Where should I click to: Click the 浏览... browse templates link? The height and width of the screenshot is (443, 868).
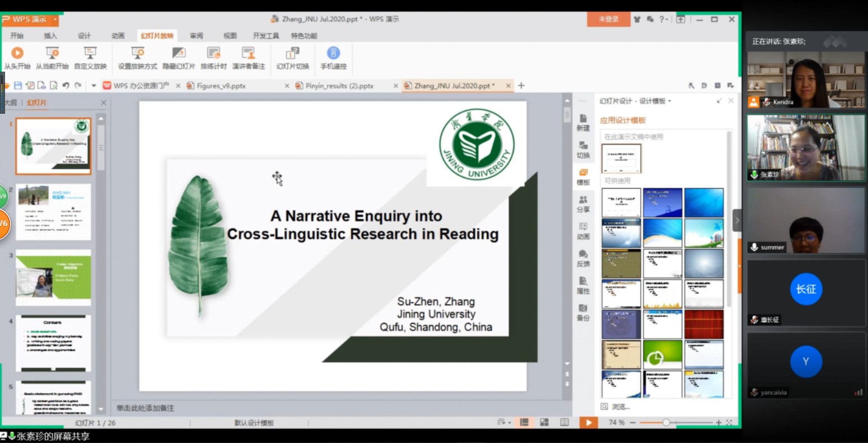click(620, 407)
